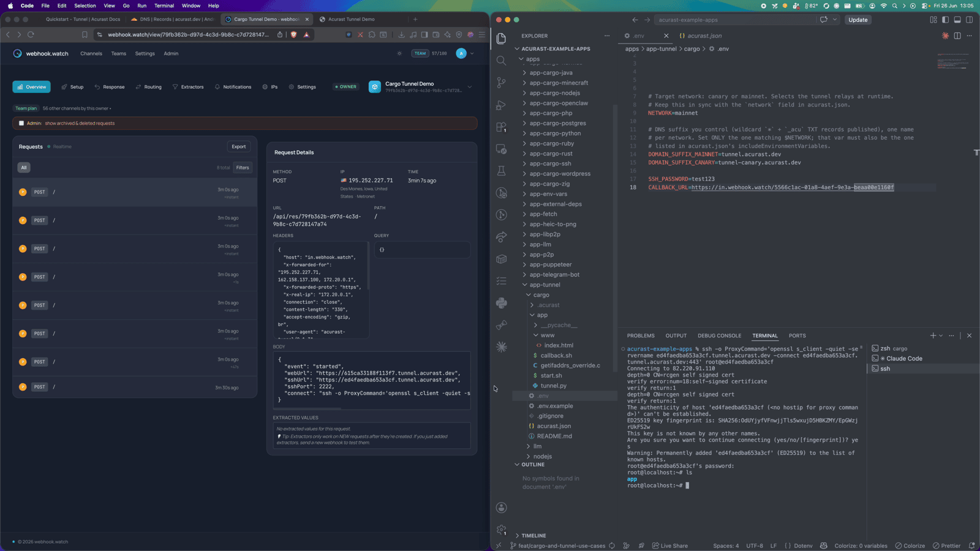980x551 pixels.
Task: Open the Notifications tab in webhook.watch
Action: (233, 87)
